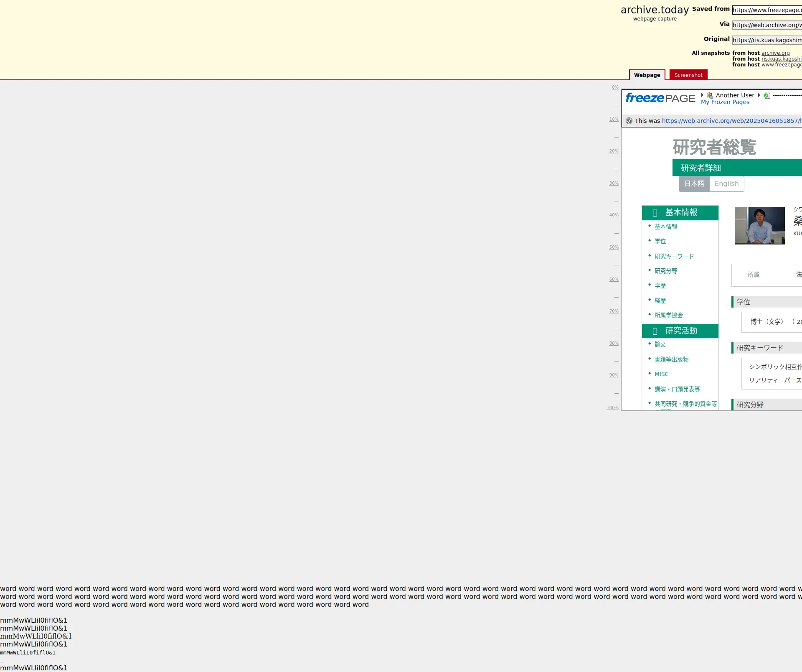This screenshot has height=672, width=802.
Task: Jump to 50% page position marker
Action: pos(614,247)
